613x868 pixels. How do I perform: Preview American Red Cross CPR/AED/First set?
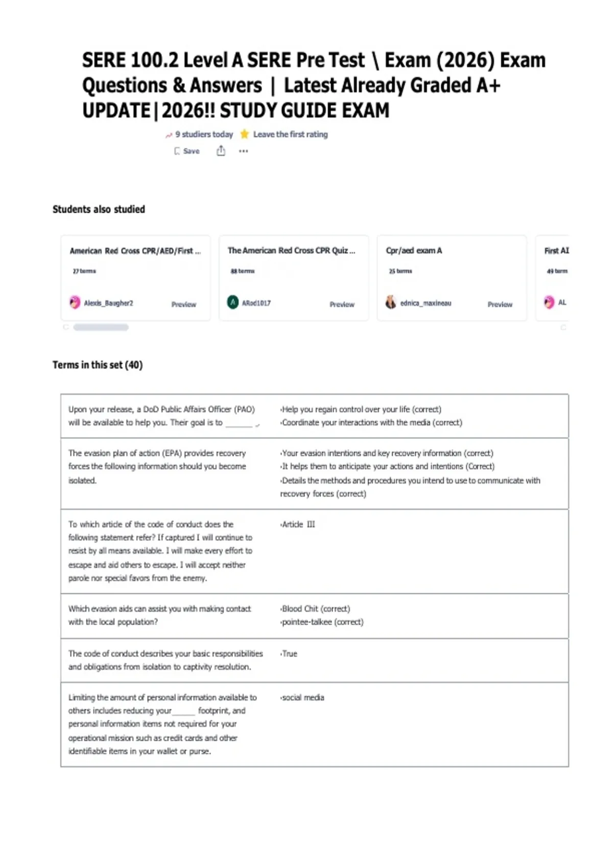[184, 304]
